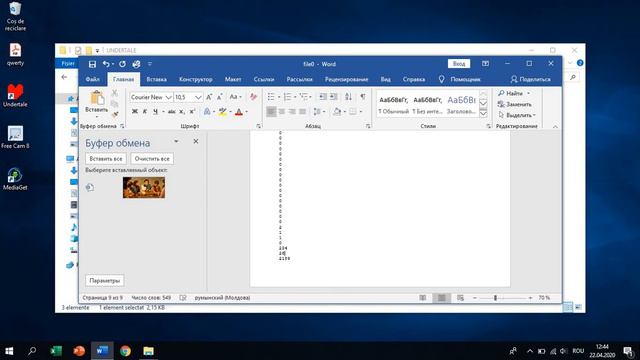Screen dimensions: 640x360
Task: Apply the yellow text highlight color
Action: tap(222, 111)
